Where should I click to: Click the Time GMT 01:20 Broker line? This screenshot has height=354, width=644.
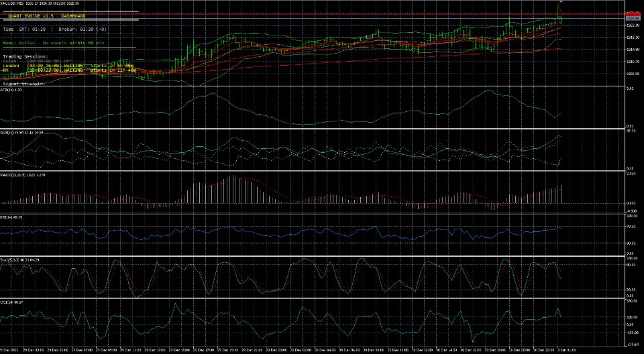54,29
